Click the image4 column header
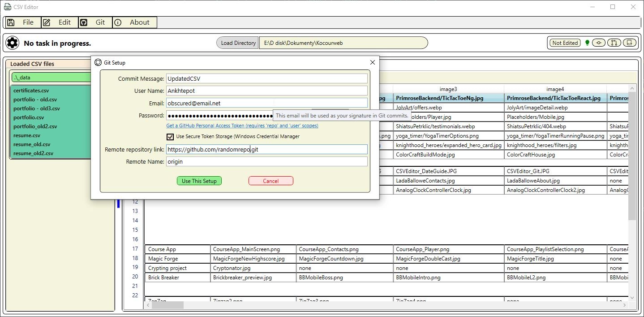Image resolution: width=644 pixels, height=317 pixels. point(555,89)
